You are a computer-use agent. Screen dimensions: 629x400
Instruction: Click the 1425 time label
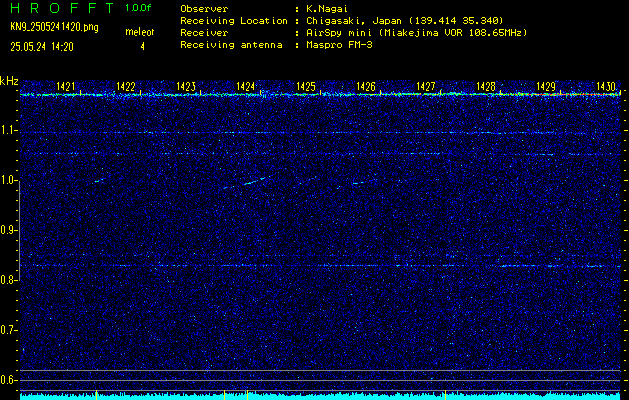click(x=306, y=86)
